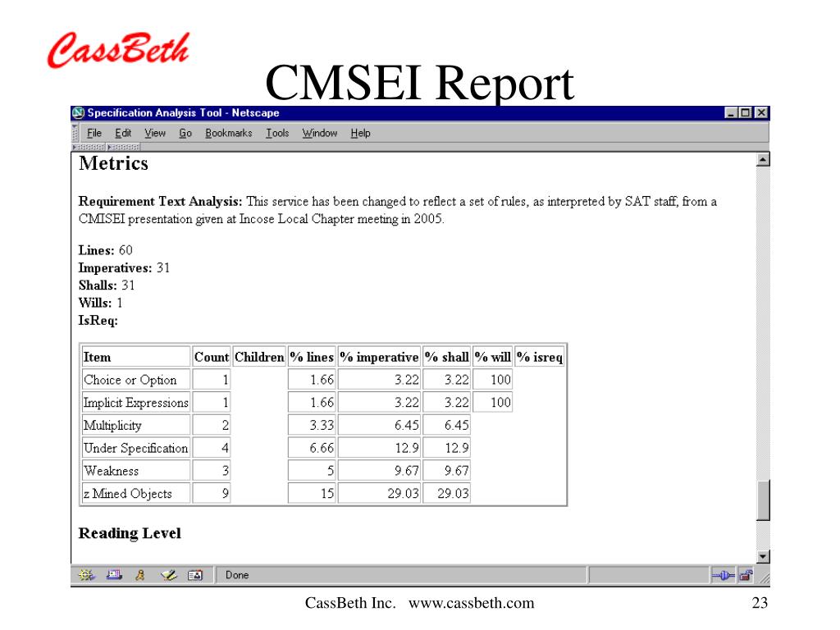Viewport: 840px width, 630px height.
Task: Click the Wills: 1 entry
Action: coord(101,304)
